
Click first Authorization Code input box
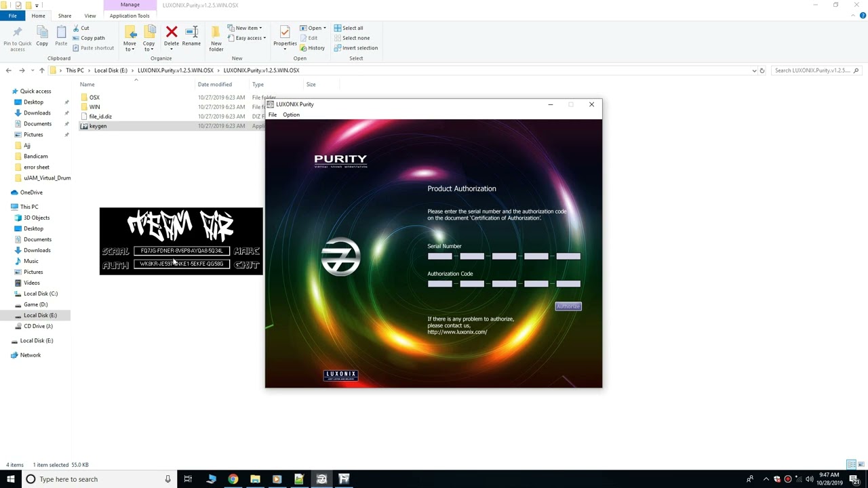tap(439, 284)
